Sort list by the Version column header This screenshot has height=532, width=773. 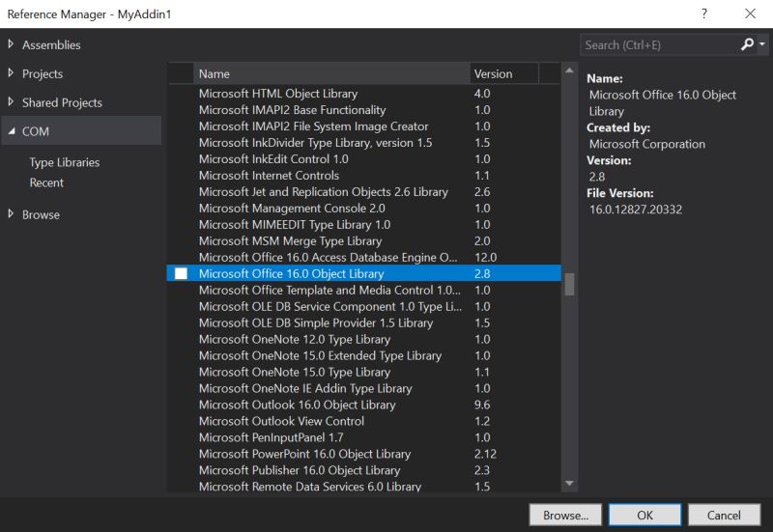[x=503, y=74]
